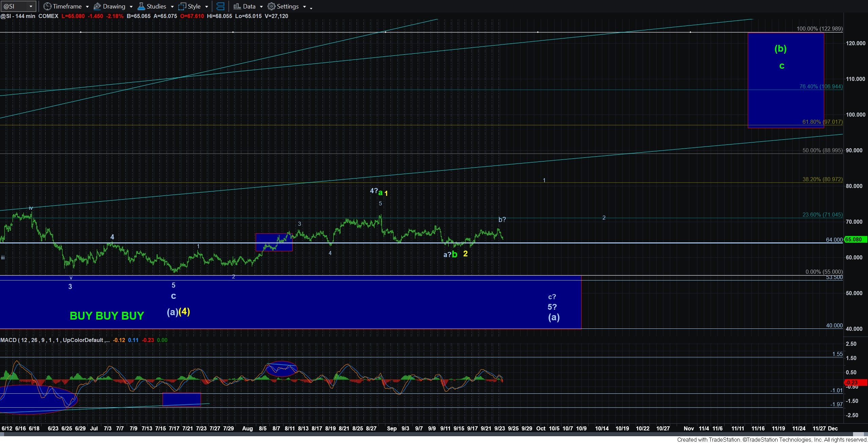This screenshot has width=868, height=443.
Task: Open the Data menu label
Action: tap(249, 6)
